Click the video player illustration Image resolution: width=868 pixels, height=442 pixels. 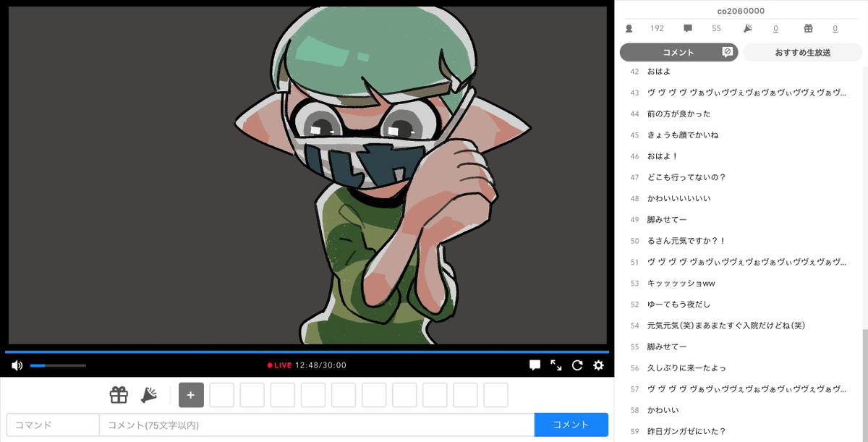pos(307,175)
